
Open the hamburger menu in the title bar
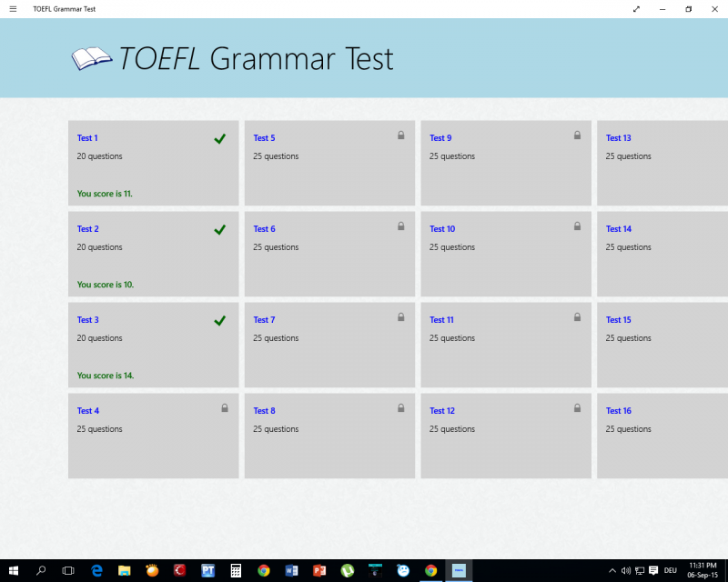pyautogui.click(x=13, y=9)
